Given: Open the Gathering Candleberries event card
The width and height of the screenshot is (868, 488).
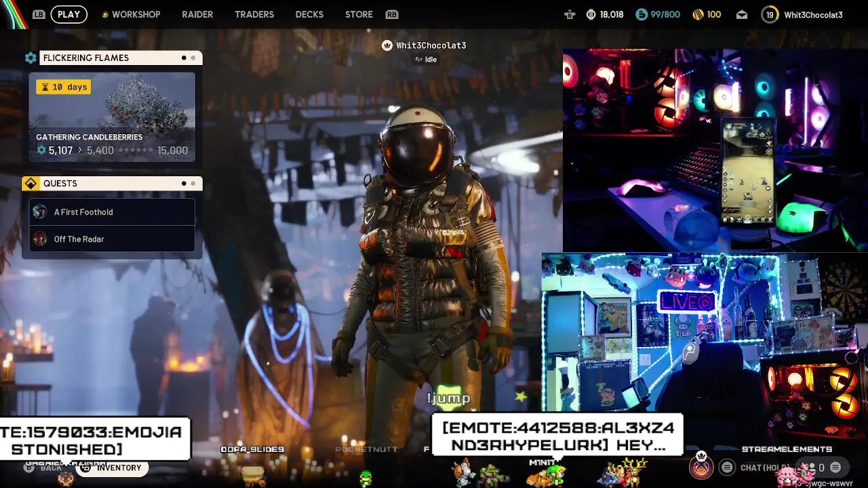Looking at the screenshot, I should point(112,117).
